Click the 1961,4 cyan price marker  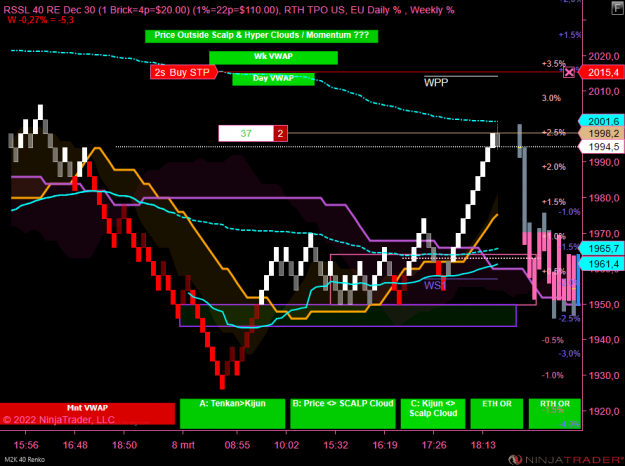(x=601, y=263)
